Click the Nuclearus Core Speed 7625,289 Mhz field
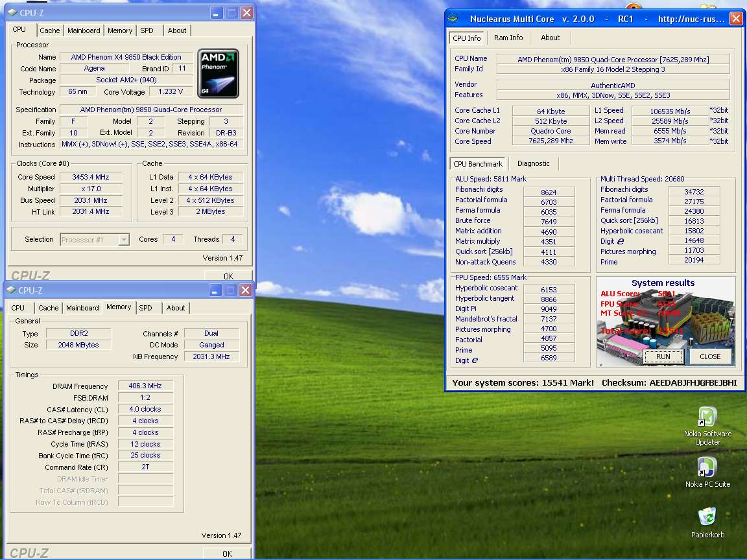747x560 pixels. (551, 141)
